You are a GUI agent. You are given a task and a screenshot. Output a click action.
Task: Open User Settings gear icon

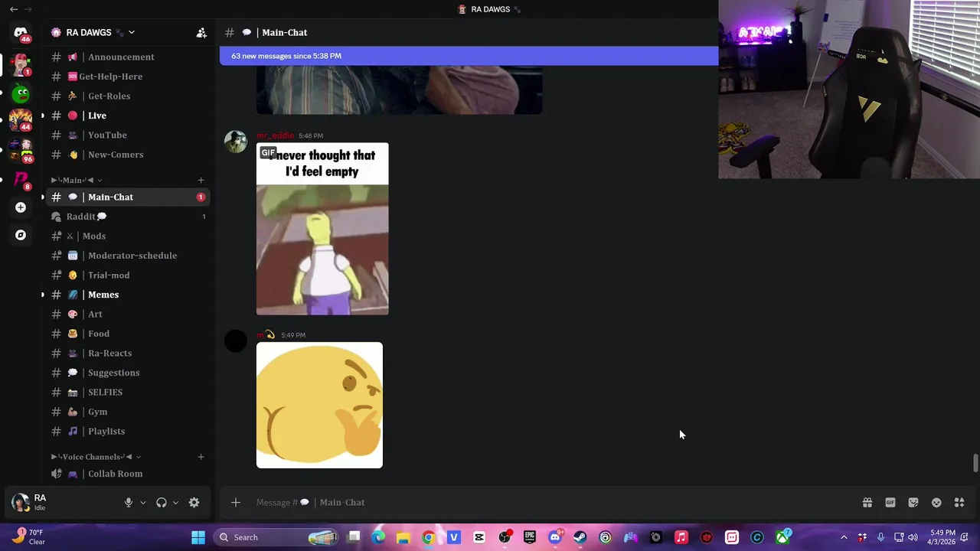coord(194,503)
